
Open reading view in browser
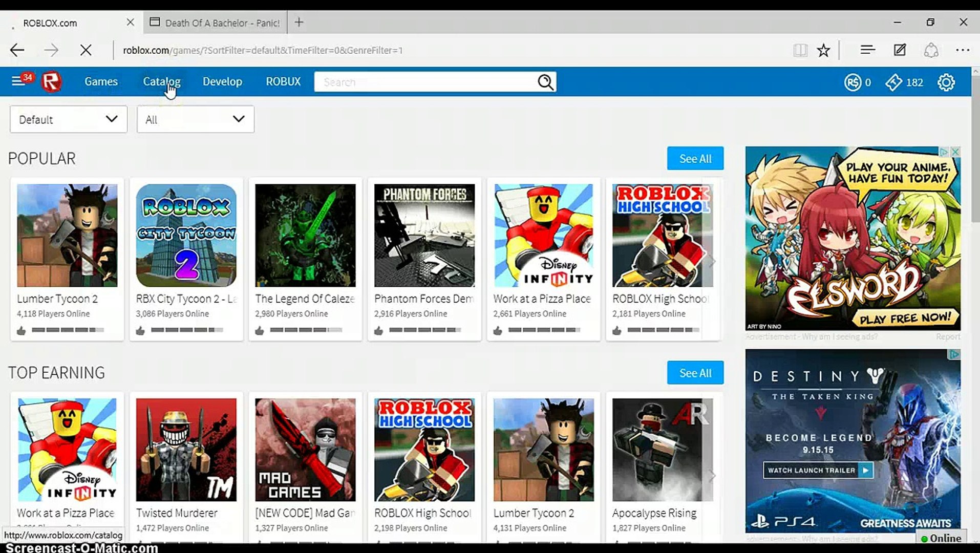tap(800, 50)
